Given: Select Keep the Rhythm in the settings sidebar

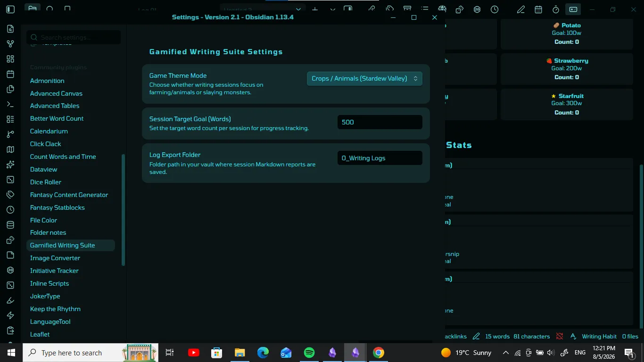Looking at the screenshot, I should [55, 309].
